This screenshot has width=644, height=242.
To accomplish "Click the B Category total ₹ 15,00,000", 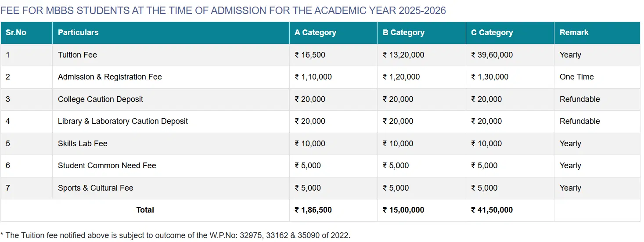I will click(403, 210).
